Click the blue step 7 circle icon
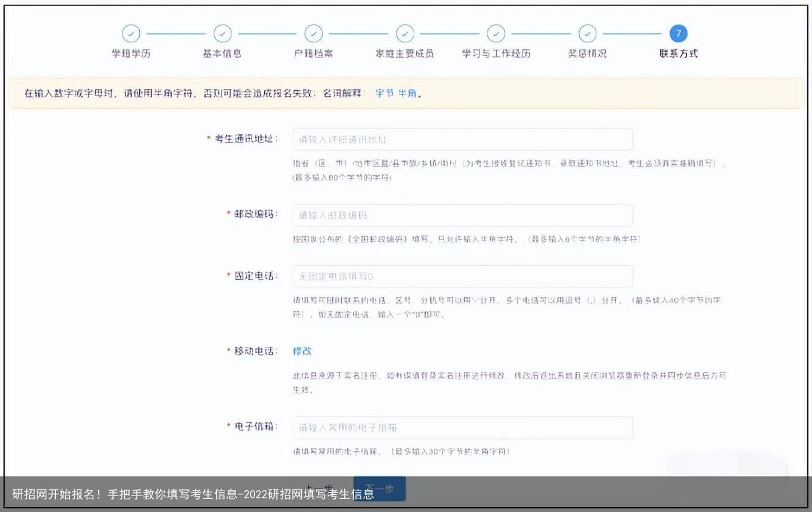The image size is (812, 512). point(678,33)
